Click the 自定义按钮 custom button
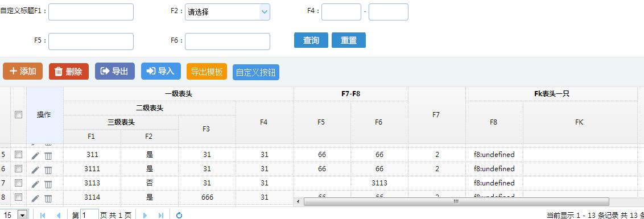Screen dimensions: 644x219 (256, 72)
